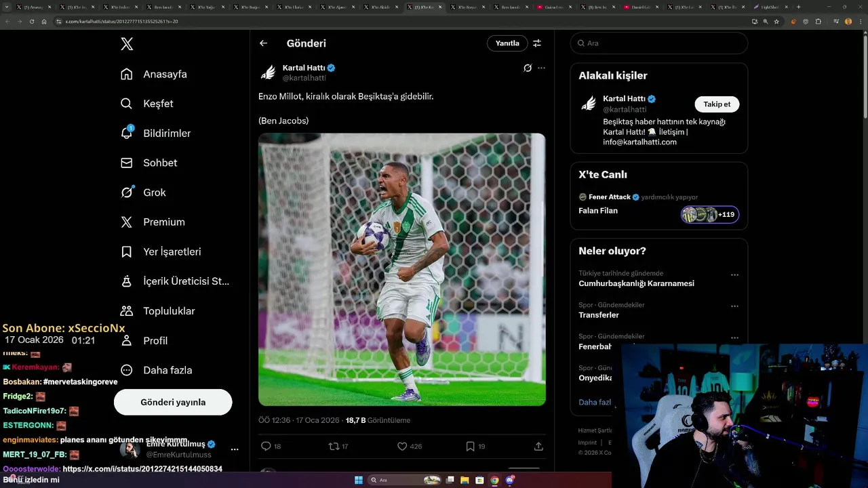Open Task View on the taskbar
This screenshot has width=868, height=488.
coord(450,480)
